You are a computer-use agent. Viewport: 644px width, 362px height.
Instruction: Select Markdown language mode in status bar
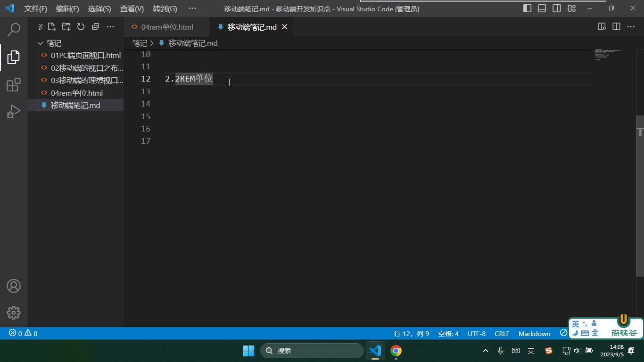pos(534,333)
